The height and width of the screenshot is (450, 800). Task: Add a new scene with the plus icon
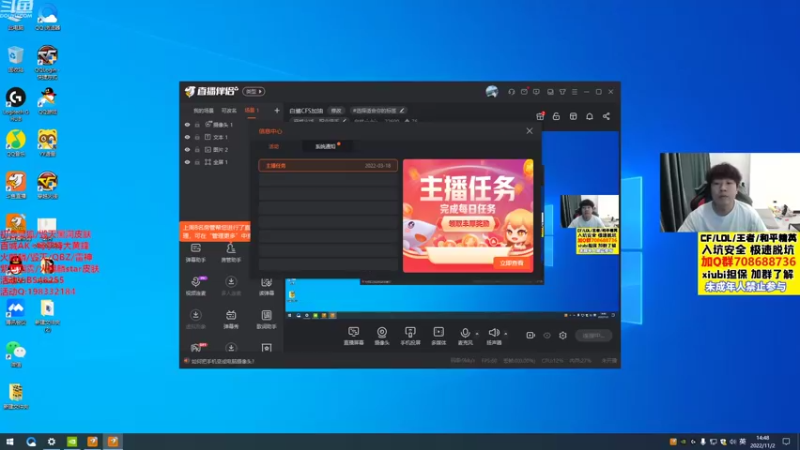[x=277, y=110]
